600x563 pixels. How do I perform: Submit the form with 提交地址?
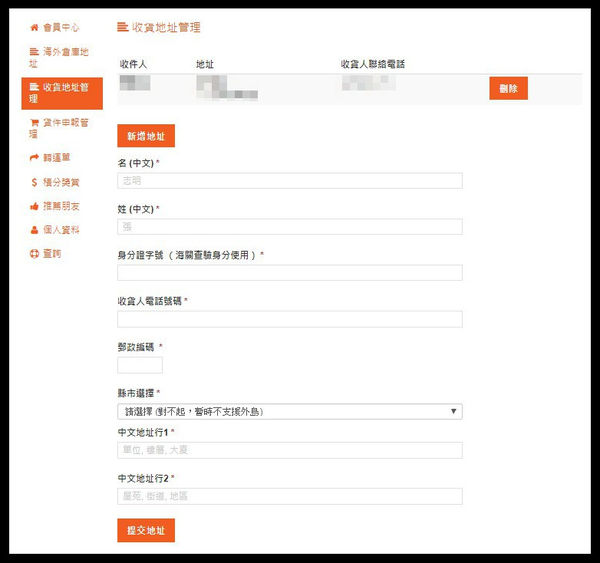point(146,529)
